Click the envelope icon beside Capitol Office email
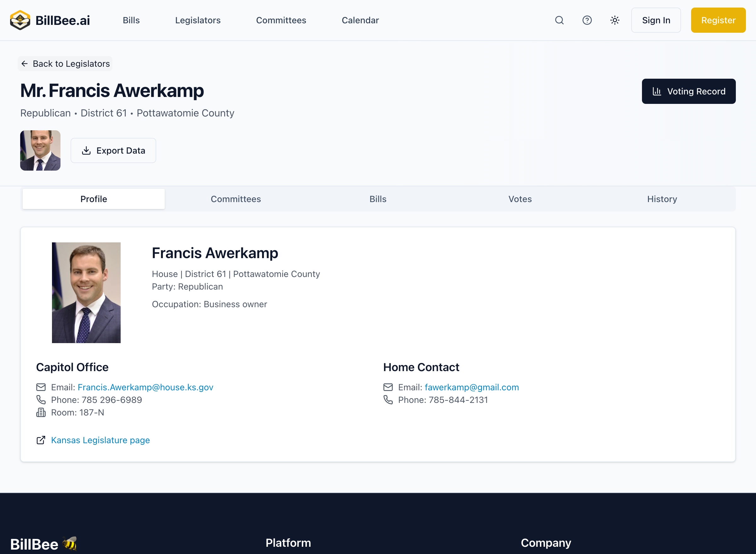The width and height of the screenshot is (756, 554). tap(41, 387)
